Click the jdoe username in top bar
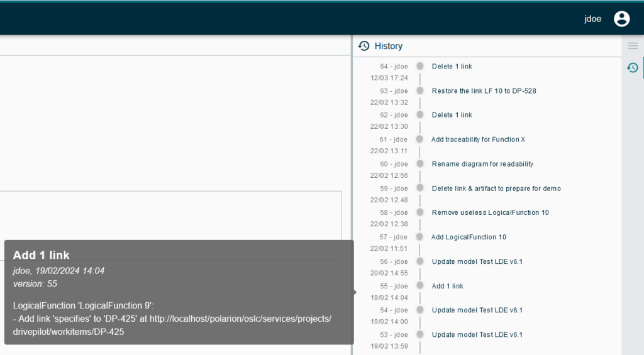Image resolution: width=644 pixels, height=355 pixels. (592, 19)
